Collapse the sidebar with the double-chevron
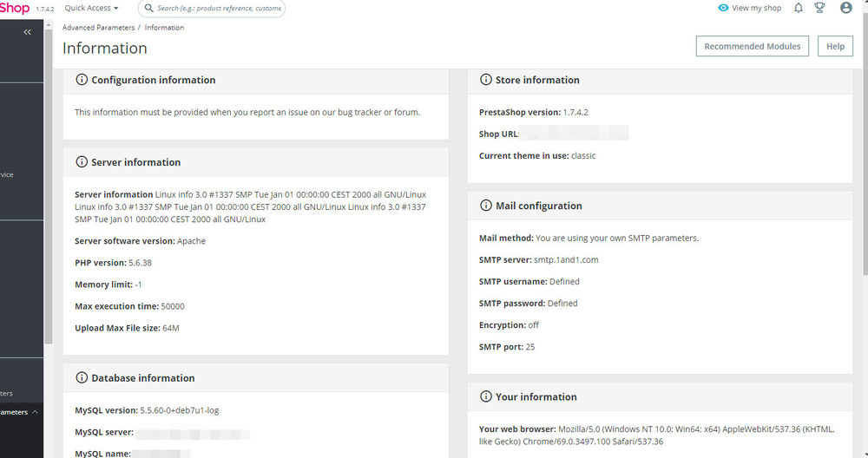The height and width of the screenshot is (458, 868). (27, 32)
